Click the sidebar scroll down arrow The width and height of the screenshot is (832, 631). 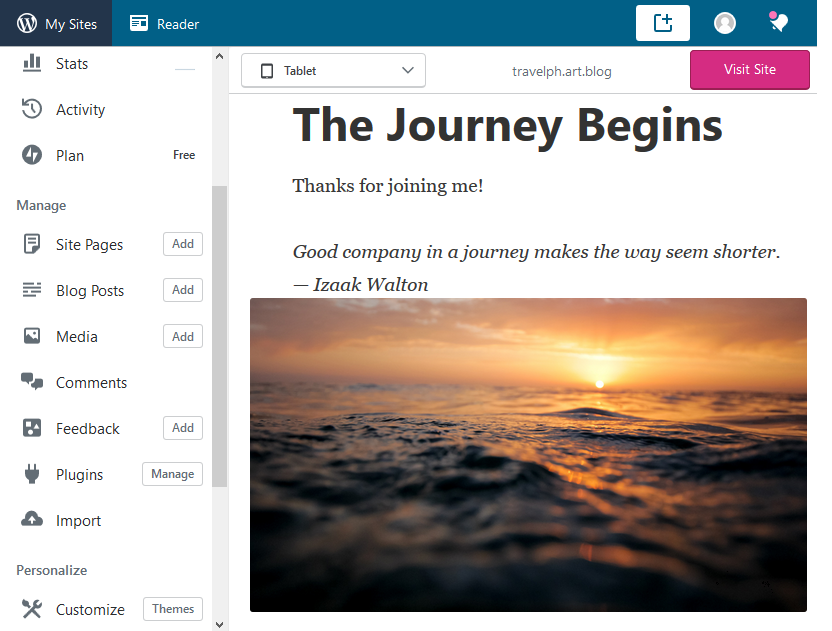coord(220,623)
